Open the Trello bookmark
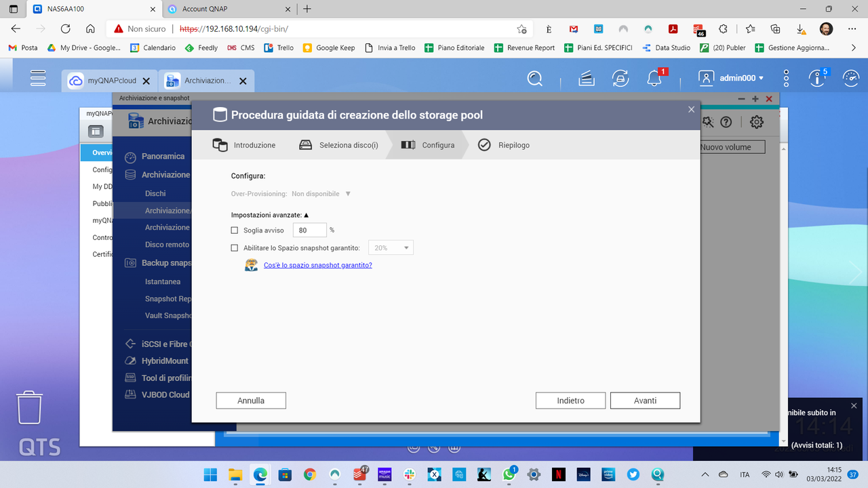The width and height of the screenshot is (868, 488). (x=279, y=48)
